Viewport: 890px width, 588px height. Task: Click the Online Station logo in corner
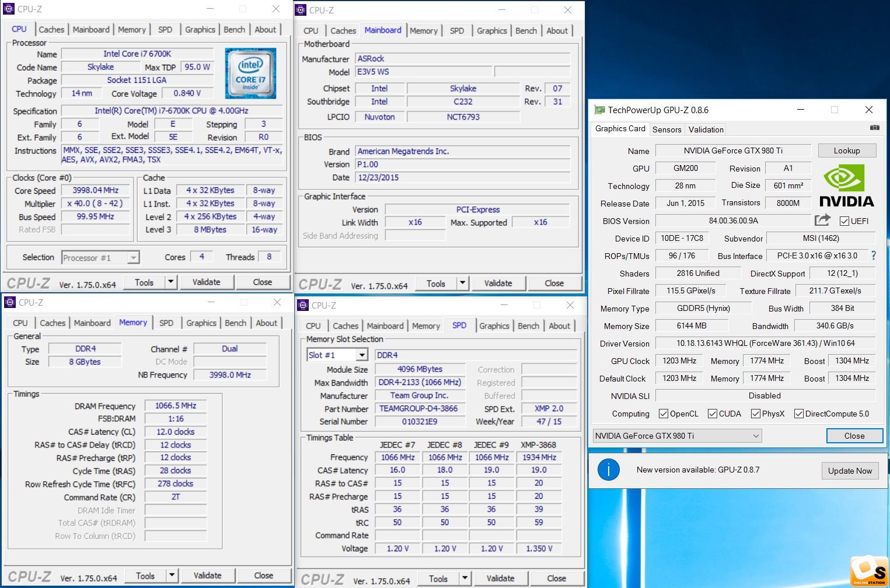tap(870, 571)
